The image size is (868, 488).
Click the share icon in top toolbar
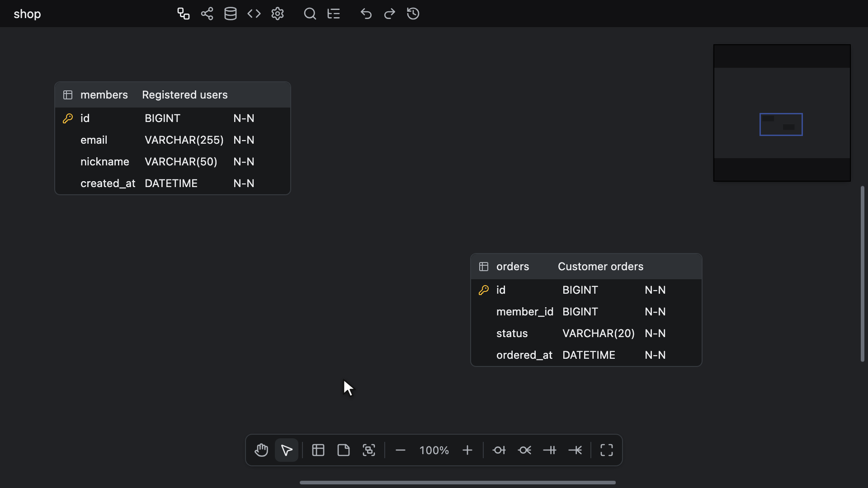[207, 14]
